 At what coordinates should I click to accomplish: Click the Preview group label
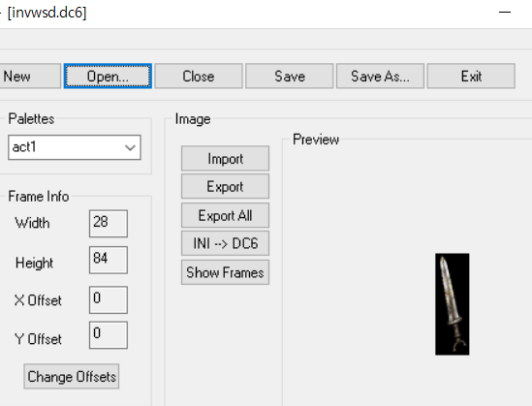[x=316, y=140]
